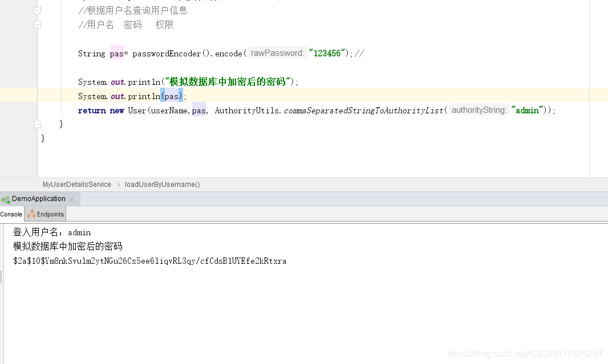
Task: Click the "admin" string literal
Action: point(527,111)
